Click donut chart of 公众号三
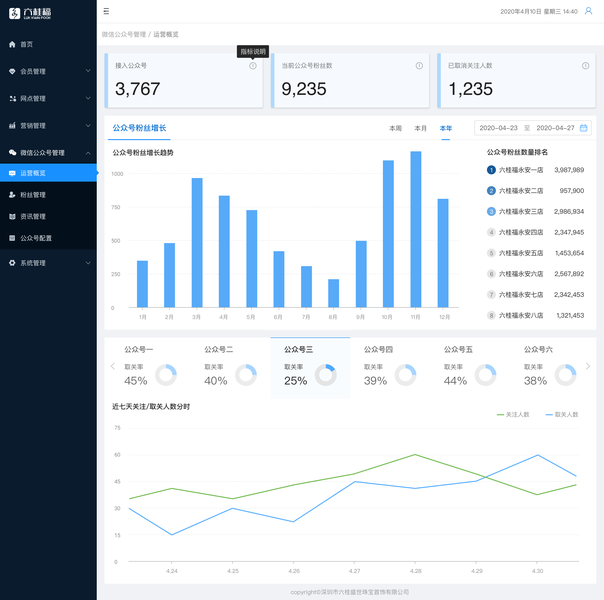 click(x=326, y=375)
